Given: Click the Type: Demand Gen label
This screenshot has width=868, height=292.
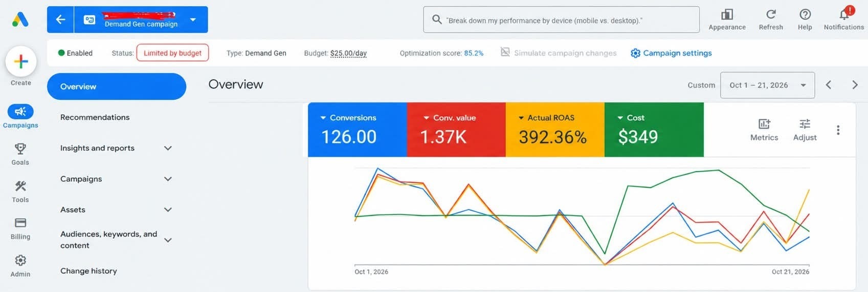Looking at the screenshot, I should (256, 53).
